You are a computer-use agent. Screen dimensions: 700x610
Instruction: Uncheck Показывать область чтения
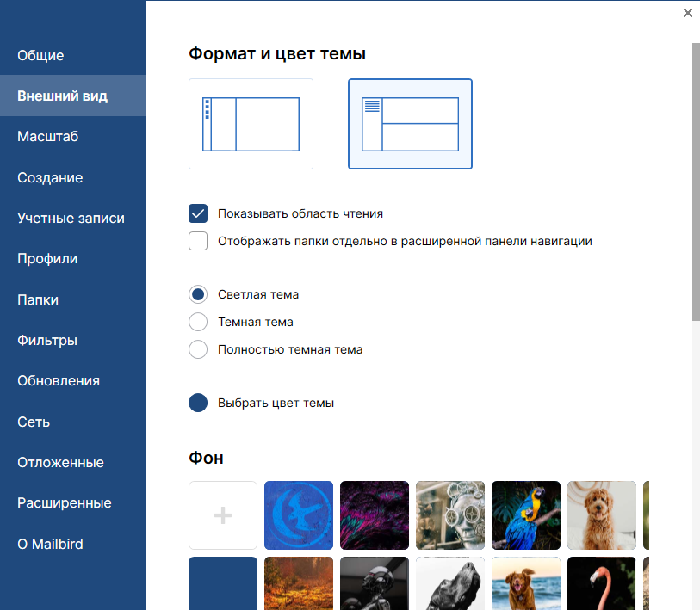coord(198,213)
